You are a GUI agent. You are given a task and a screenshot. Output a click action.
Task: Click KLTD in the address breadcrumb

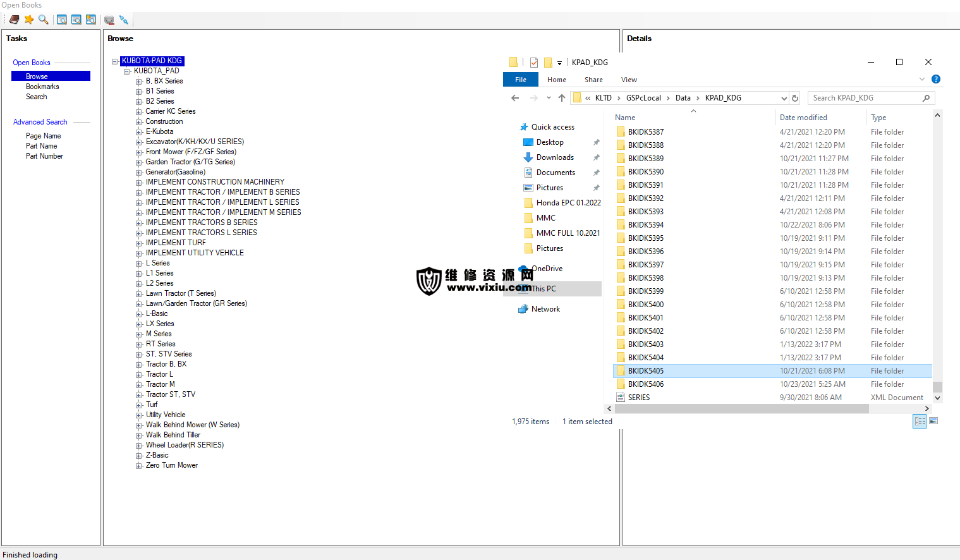(604, 98)
